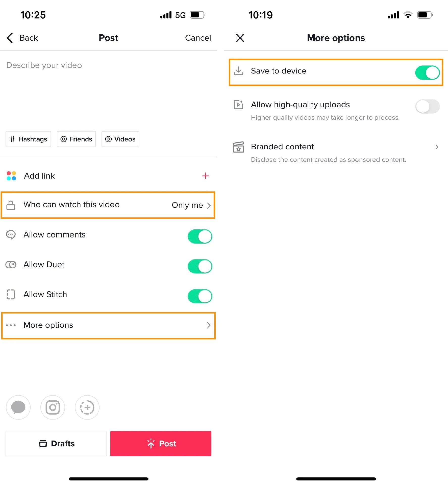Tap the Post button
The width and height of the screenshot is (448, 485).
point(161,444)
